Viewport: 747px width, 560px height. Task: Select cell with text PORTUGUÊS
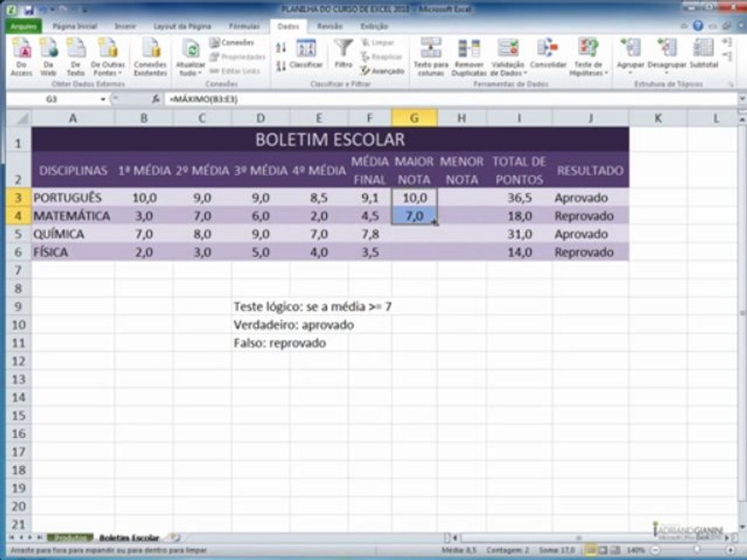pos(73,198)
